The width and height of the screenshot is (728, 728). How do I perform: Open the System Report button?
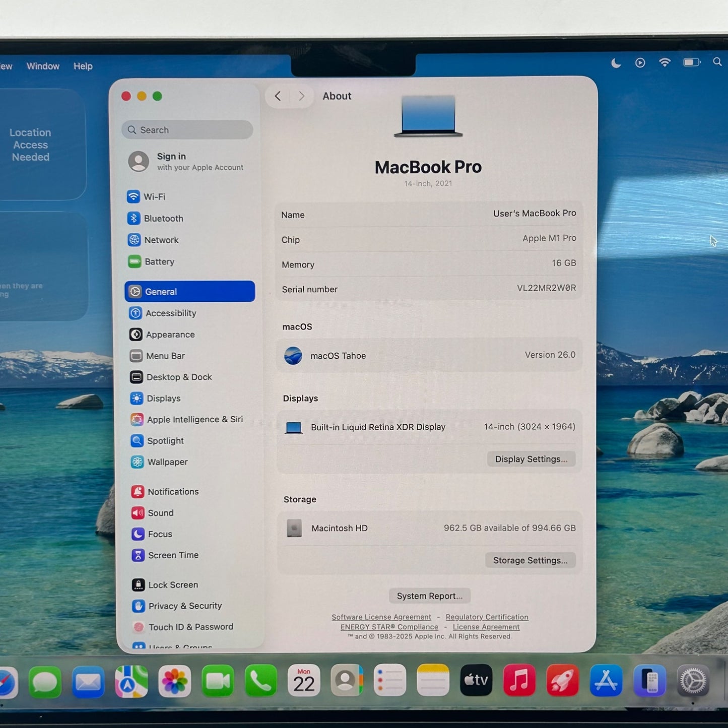(429, 596)
